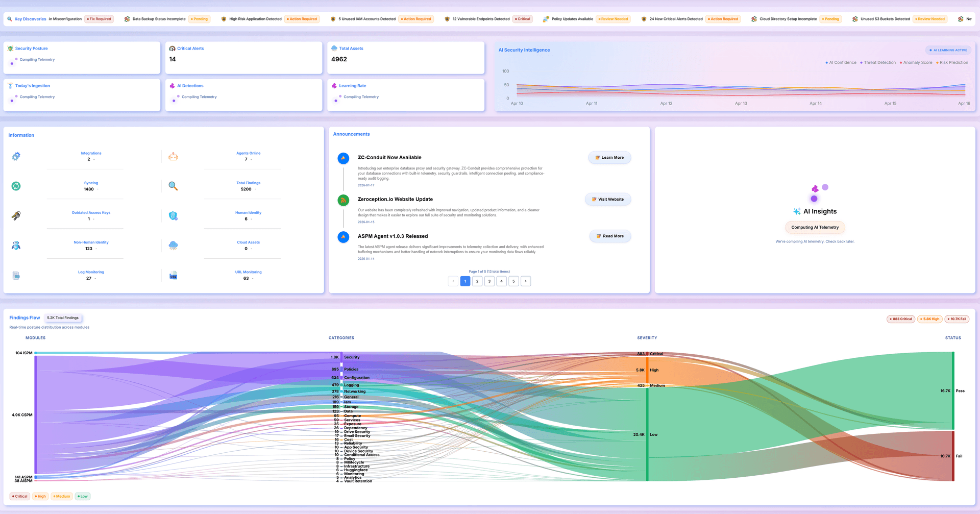Click the High Risk Application ticker icon

(224, 19)
